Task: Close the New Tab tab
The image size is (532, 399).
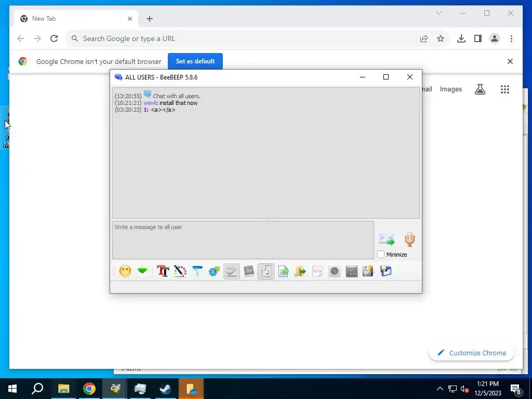Action: click(129, 19)
